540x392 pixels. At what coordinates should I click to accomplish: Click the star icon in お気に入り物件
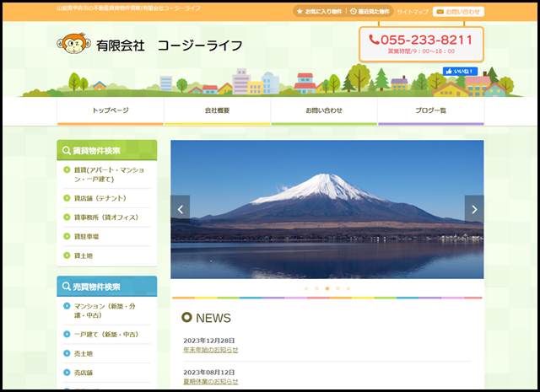300,11
